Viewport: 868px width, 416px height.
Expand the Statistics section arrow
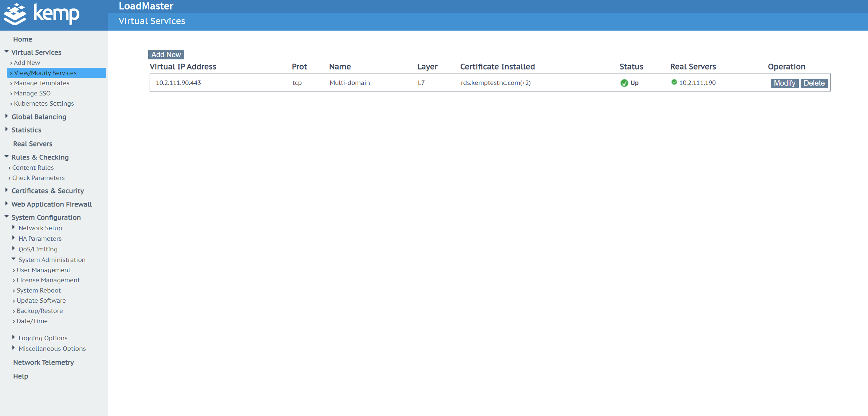(x=7, y=129)
